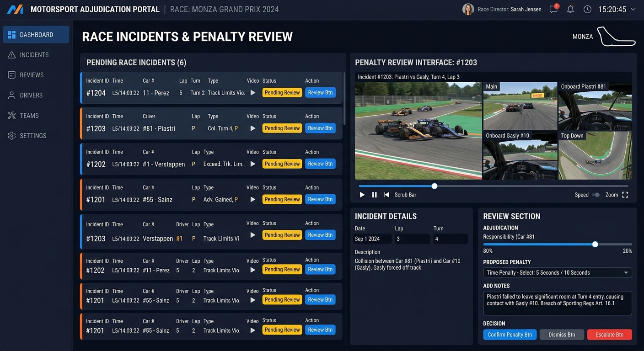Click the replay scrub bar handle
The height and width of the screenshot is (351, 644).
click(x=435, y=186)
